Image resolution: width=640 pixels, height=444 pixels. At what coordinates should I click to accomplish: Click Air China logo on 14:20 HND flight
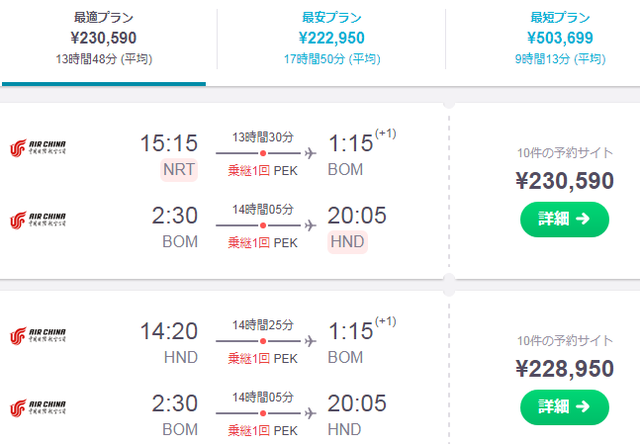38,335
